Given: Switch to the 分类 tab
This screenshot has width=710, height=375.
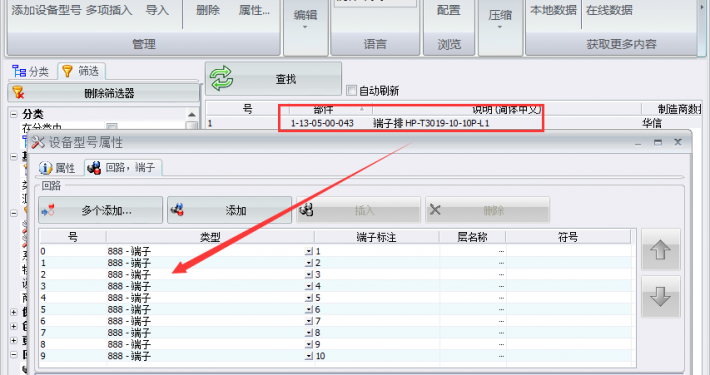Looking at the screenshot, I should pos(31,72).
